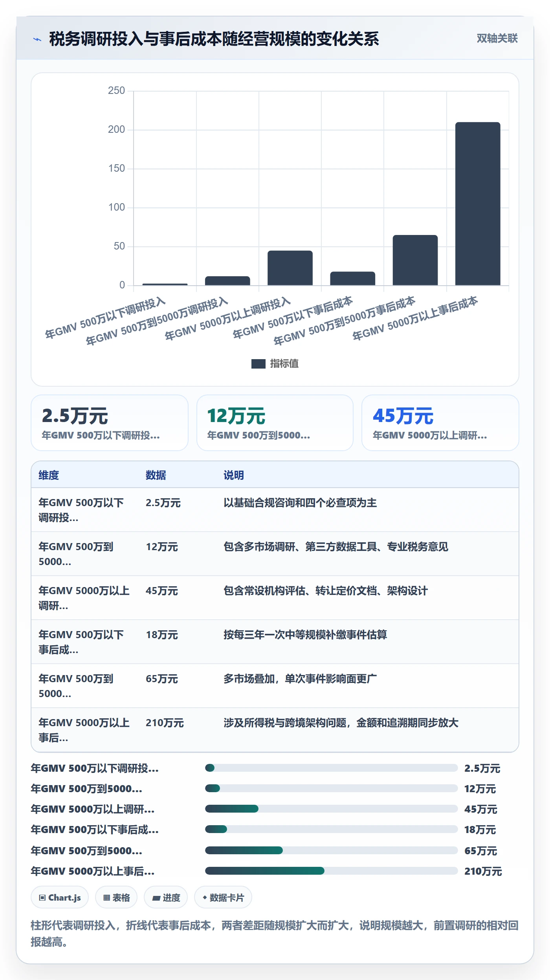Open the 12万元 stat card
This screenshot has width=550, height=980.
(275, 423)
